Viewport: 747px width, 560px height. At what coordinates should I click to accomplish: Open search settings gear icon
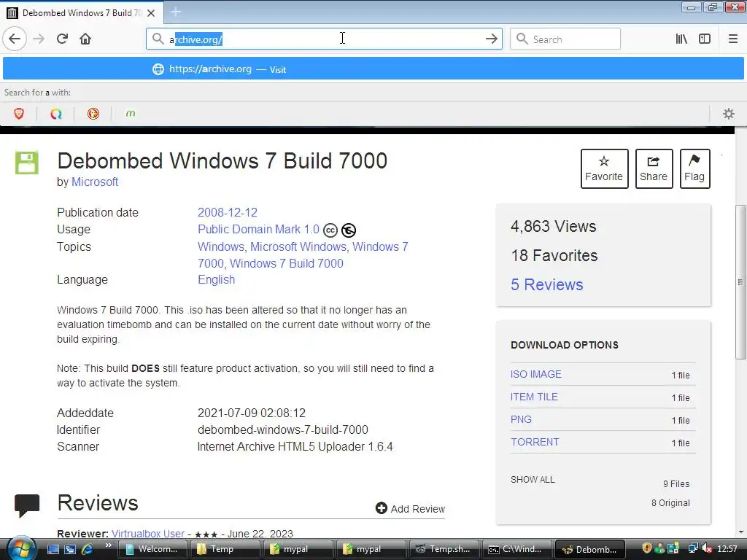click(729, 114)
